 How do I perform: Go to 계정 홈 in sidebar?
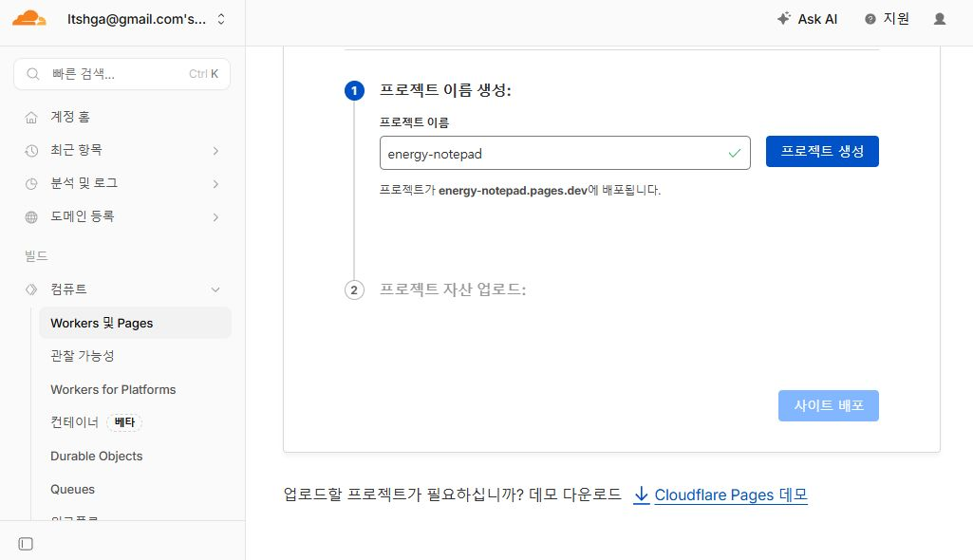(x=70, y=117)
